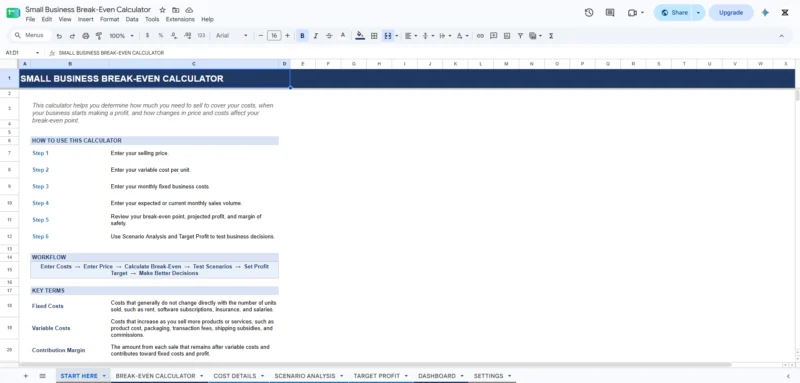Image resolution: width=800 pixels, height=383 pixels.
Task: Switch to SETTINGS sheet tab
Action: 488,376
